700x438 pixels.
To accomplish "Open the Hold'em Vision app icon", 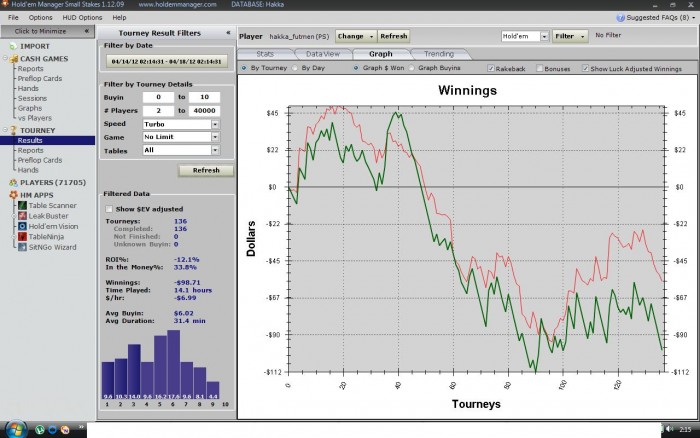I will pos(22,226).
